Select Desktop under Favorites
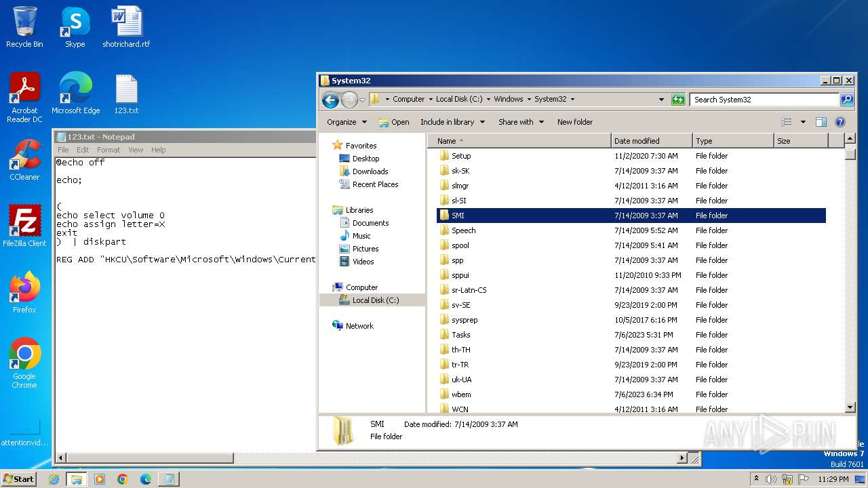Image resolution: width=868 pixels, height=488 pixels. (366, 159)
